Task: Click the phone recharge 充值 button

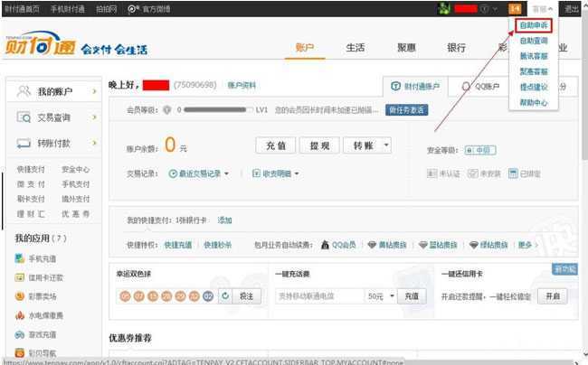Action: click(412, 296)
